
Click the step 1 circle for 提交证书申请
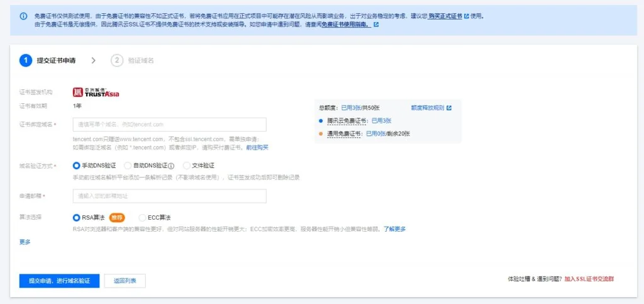[x=25, y=60]
